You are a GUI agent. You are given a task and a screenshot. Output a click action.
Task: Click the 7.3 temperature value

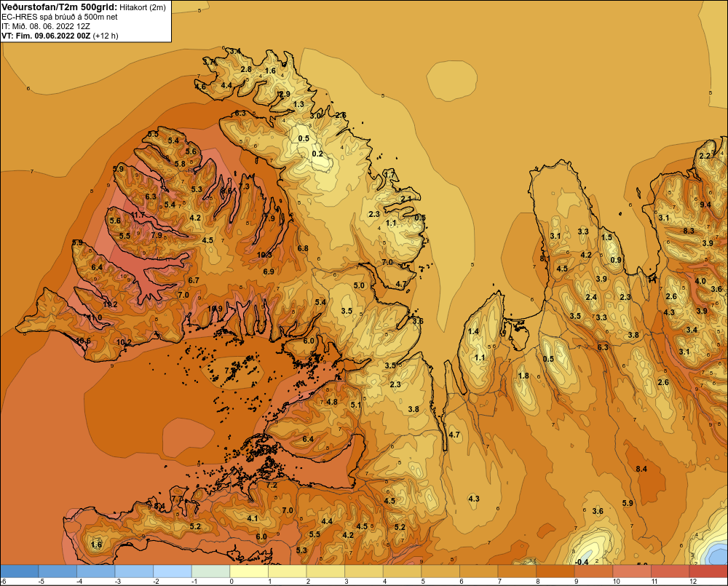click(x=244, y=186)
